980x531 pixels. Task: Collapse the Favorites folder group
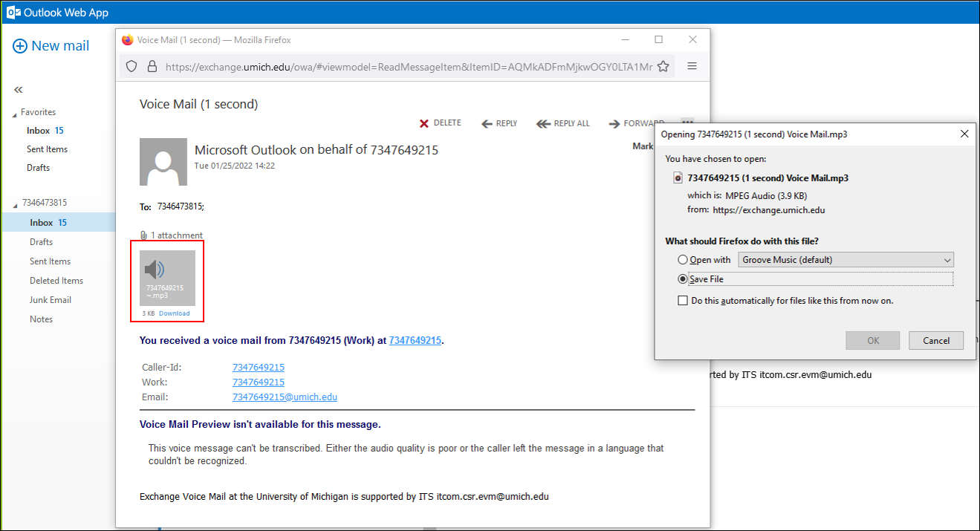point(14,114)
